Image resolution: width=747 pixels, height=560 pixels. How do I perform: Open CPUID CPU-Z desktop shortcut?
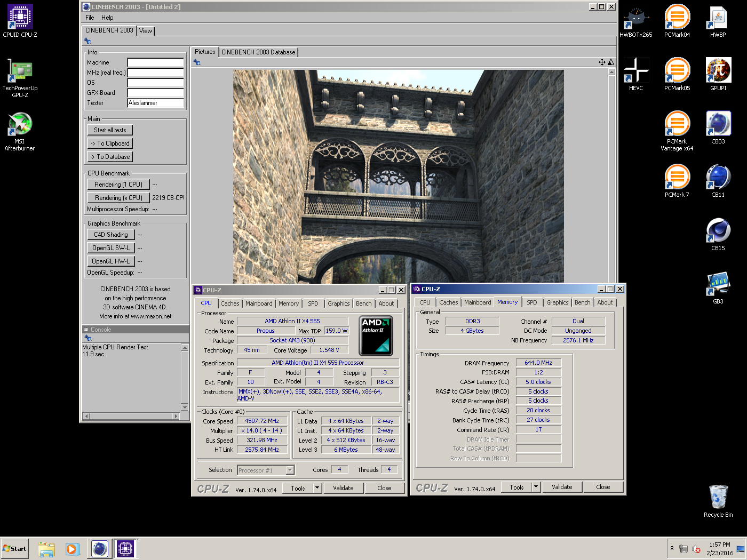point(20,21)
